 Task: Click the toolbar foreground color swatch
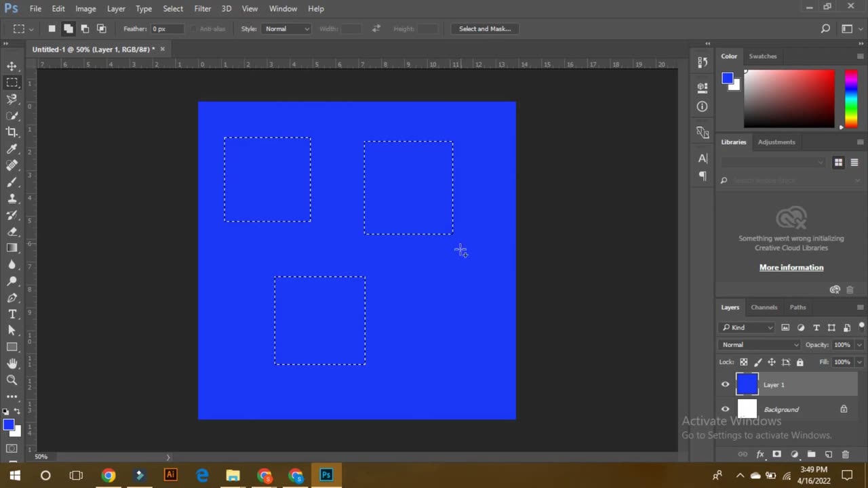pos(8,425)
